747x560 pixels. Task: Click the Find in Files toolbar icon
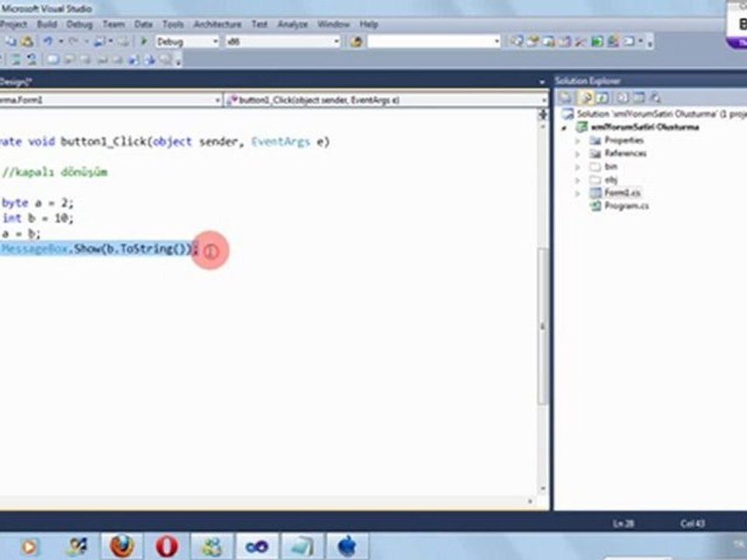click(356, 41)
